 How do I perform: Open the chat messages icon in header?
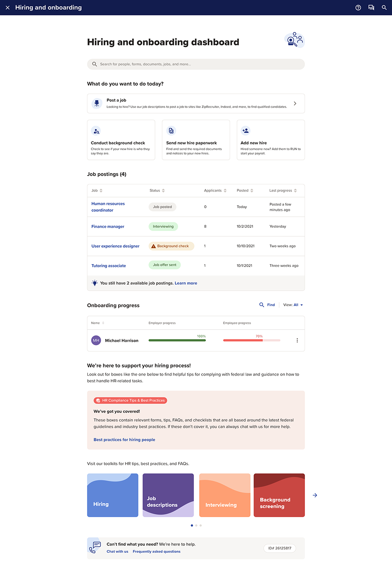(x=371, y=7)
